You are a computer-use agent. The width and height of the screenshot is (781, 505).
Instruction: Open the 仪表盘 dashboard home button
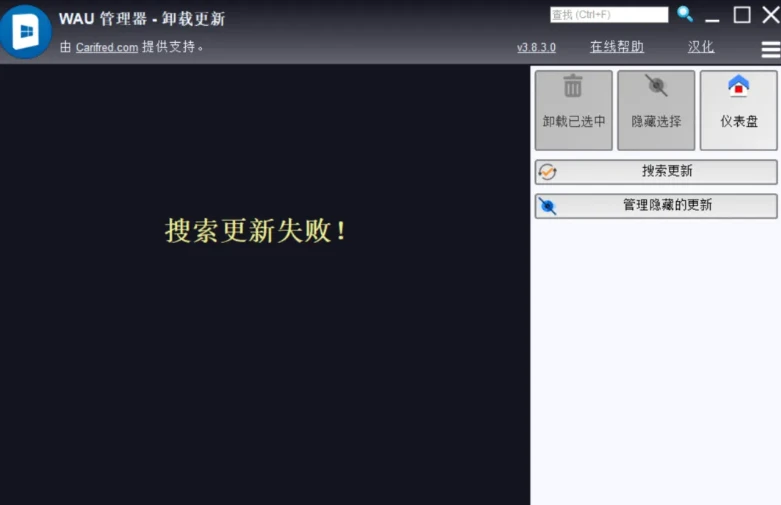[738, 109]
